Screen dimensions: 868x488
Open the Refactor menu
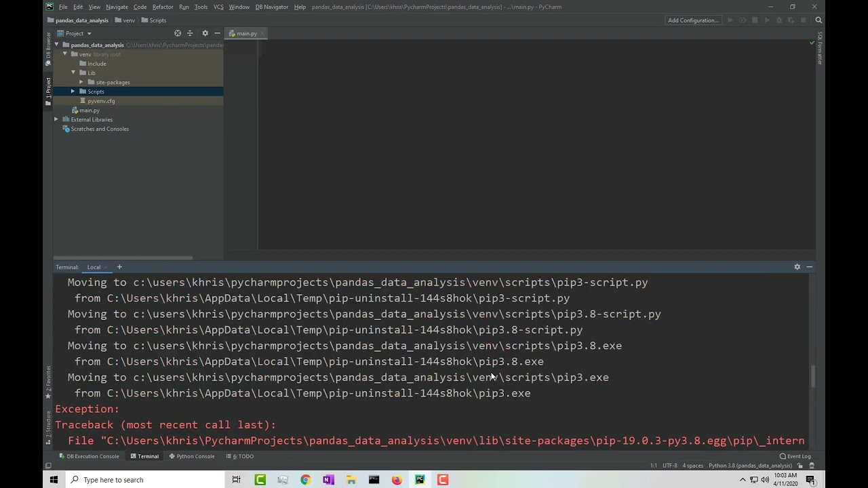[163, 7]
